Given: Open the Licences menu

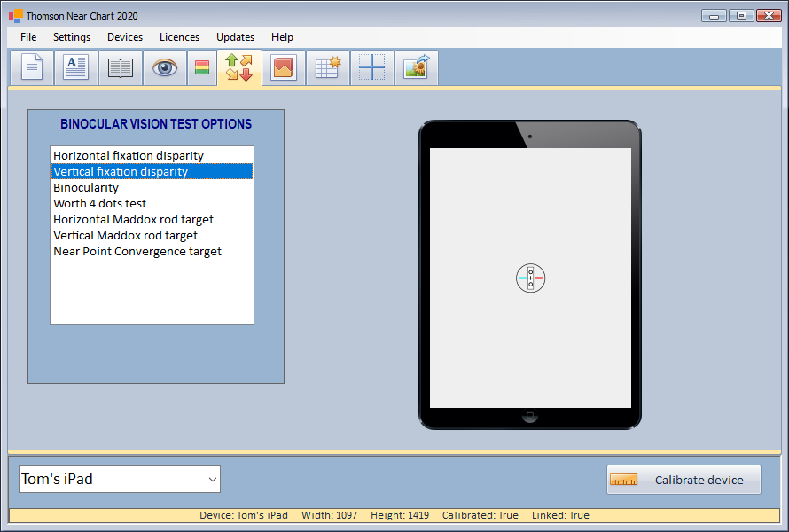Looking at the screenshot, I should tap(179, 37).
